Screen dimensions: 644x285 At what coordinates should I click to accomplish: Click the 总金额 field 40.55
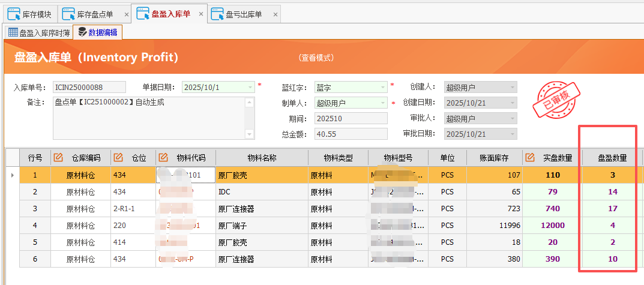[351, 134]
